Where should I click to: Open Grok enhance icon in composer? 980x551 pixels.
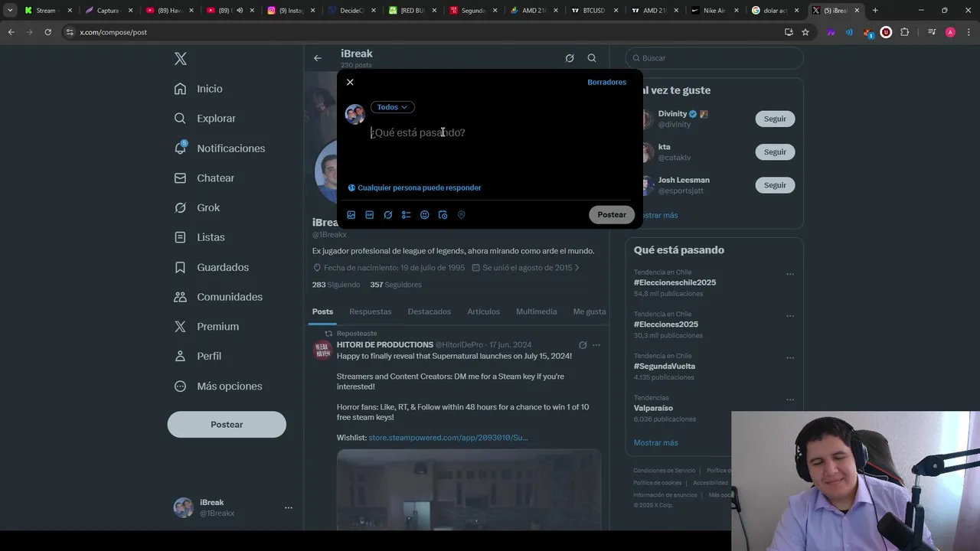[x=388, y=215]
